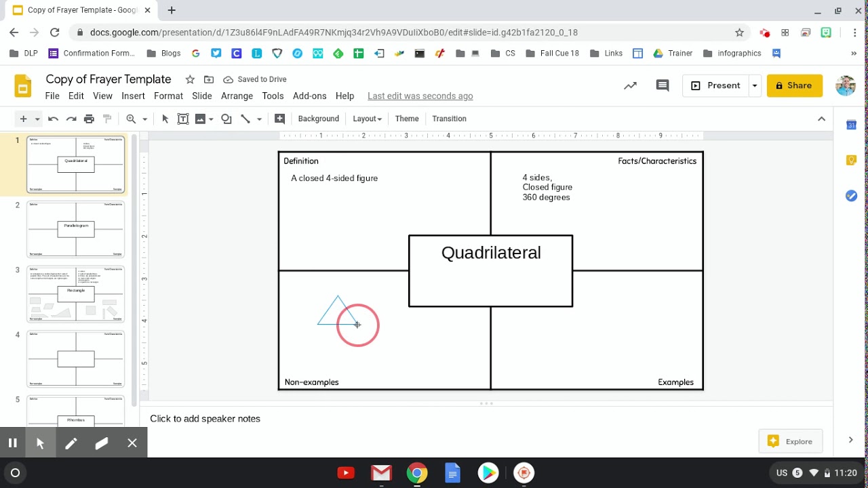Click the Saved to Drive status
Screen dimensions: 868x488
click(x=255, y=79)
